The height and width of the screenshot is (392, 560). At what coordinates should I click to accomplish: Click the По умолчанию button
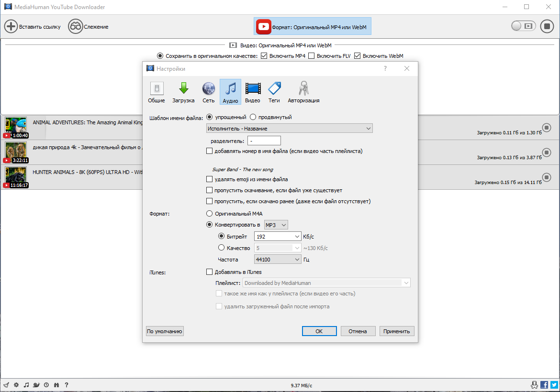[x=165, y=331]
